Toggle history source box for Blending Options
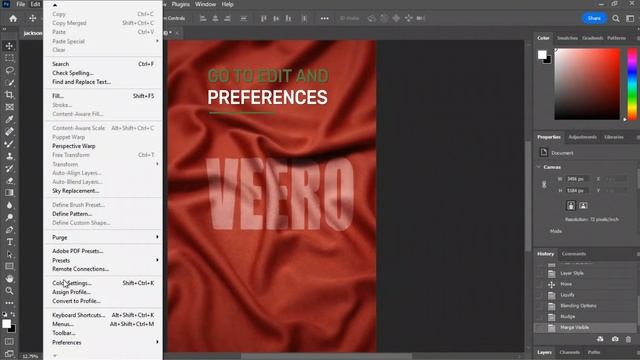This screenshot has height=360, width=640. click(540, 306)
